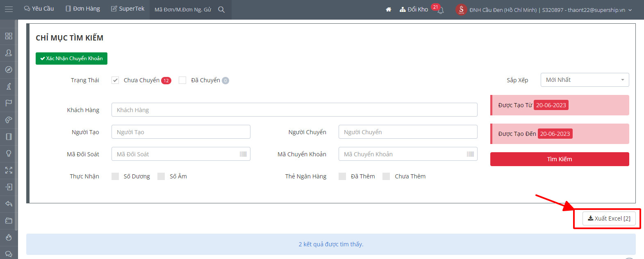The image size is (644, 259).
Task: Open the Đơn Hàng menu
Action: click(83, 9)
